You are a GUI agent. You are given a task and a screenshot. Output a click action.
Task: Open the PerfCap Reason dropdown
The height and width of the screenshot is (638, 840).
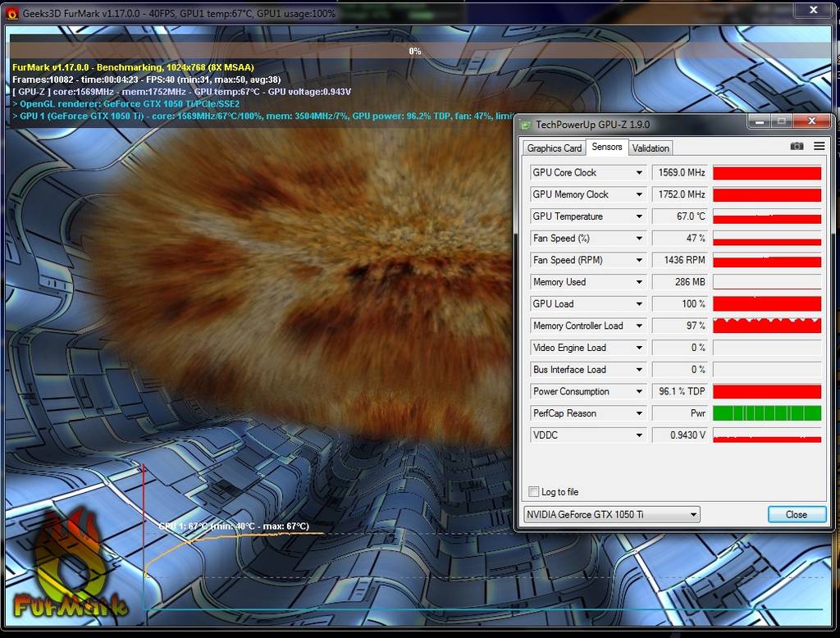click(x=639, y=413)
